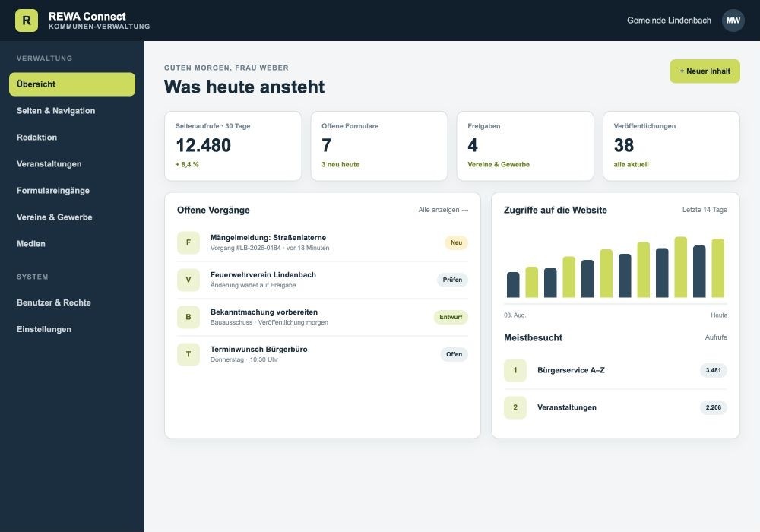Click the + 8,4 % trend text

point(187,165)
